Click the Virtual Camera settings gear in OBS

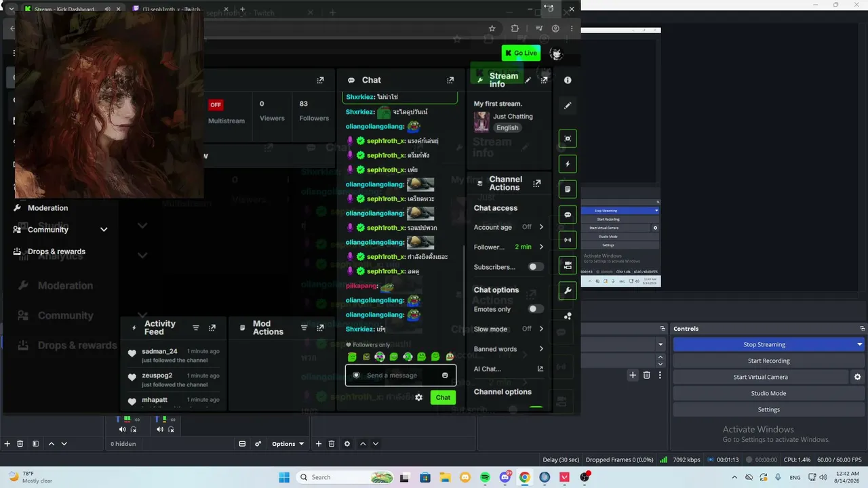(x=858, y=377)
